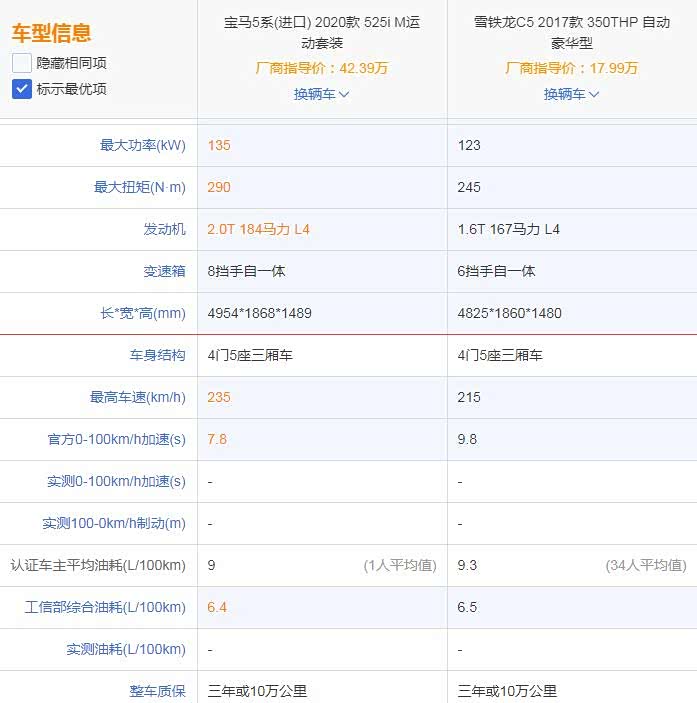
Task: Select the 9.8 acceleration value
Action: (x=467, y=439)
